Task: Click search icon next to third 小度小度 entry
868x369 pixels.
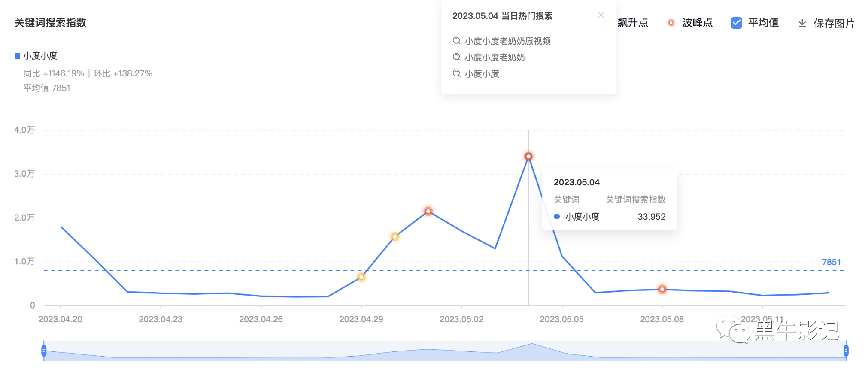Action: 457,73
